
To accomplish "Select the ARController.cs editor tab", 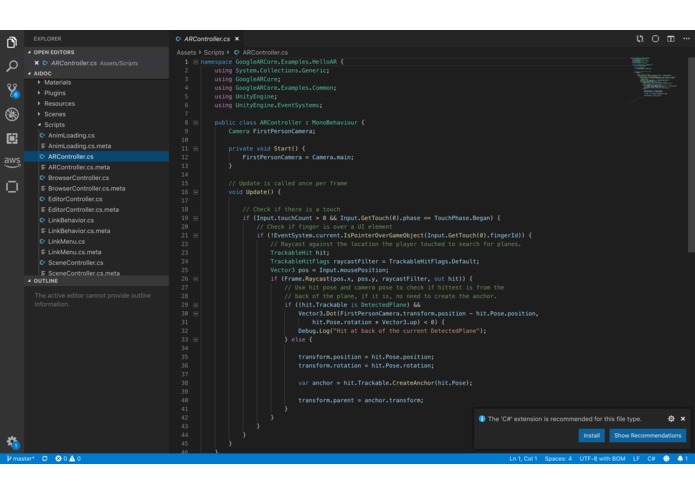I will [x=207, y=39].
